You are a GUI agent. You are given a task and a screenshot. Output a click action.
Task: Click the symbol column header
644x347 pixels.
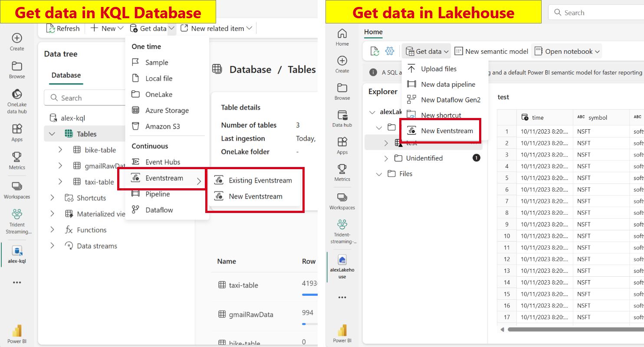[601, 118]
